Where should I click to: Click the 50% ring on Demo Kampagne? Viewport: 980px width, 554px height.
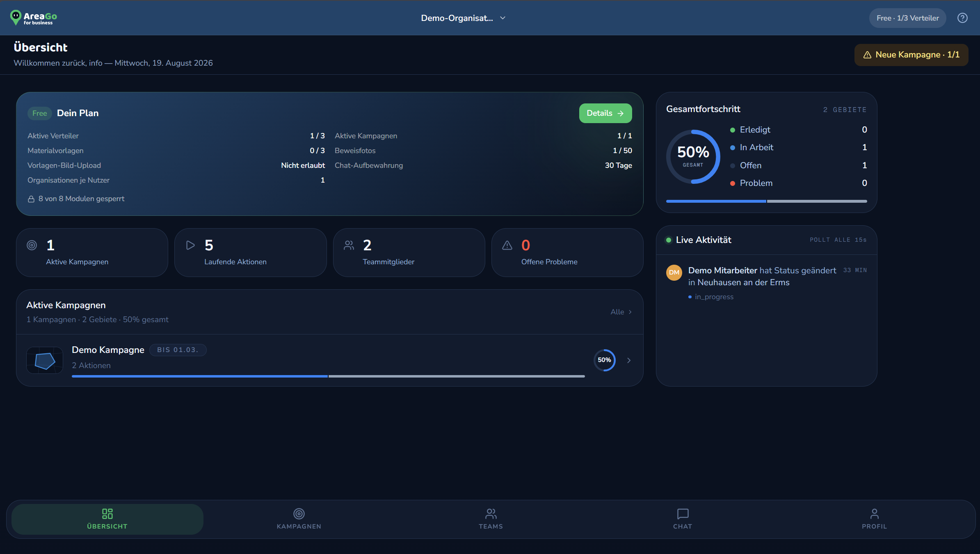(x=605, y=360)
